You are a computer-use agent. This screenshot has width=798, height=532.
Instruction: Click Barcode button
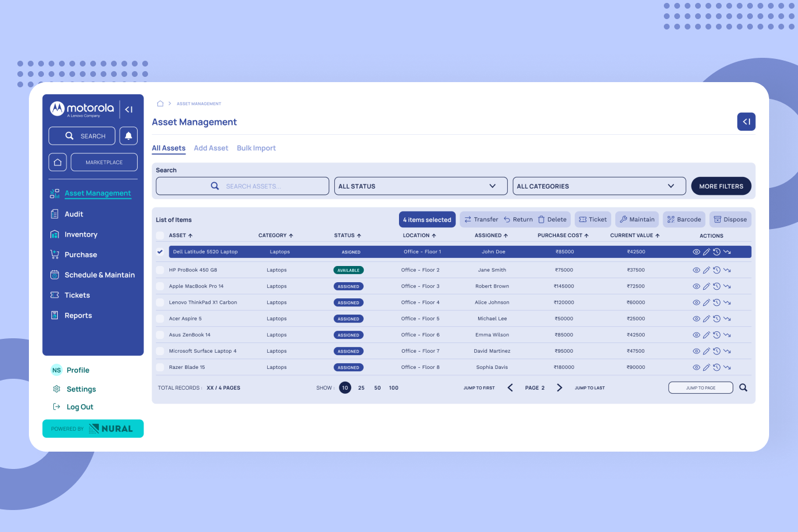[x=684, y=220]
